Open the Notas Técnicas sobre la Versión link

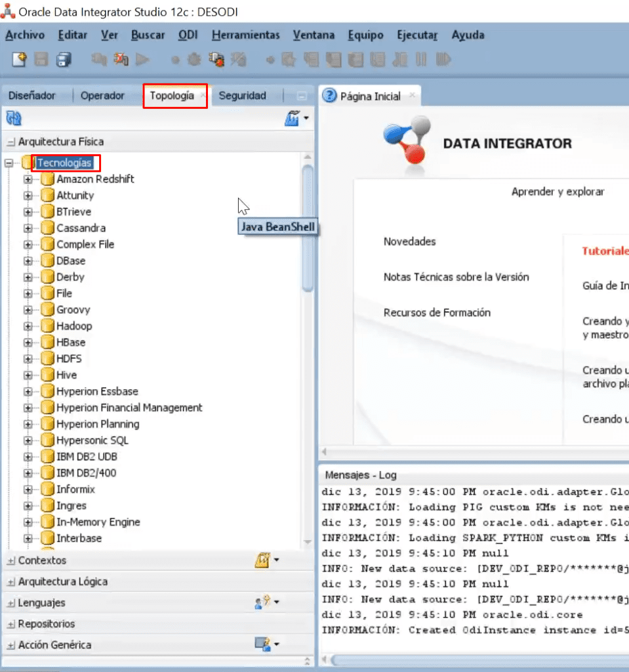pyautogui.click(x=457, y=278)
